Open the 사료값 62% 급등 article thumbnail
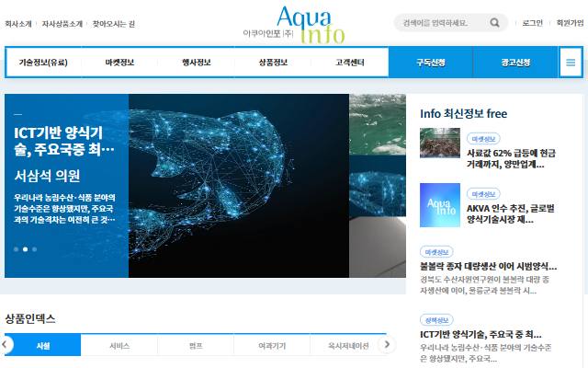The height and width of the screenshot is (368, 588). coord(440,143)
